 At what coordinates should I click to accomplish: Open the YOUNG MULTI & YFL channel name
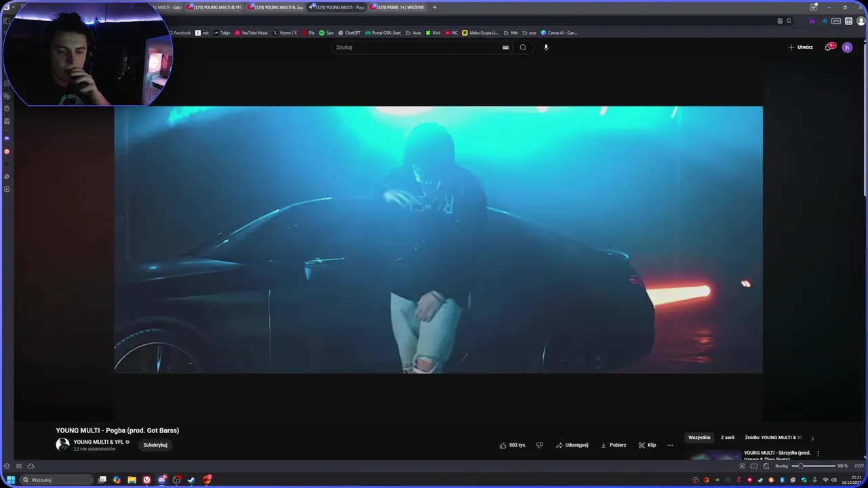point(98,442)
